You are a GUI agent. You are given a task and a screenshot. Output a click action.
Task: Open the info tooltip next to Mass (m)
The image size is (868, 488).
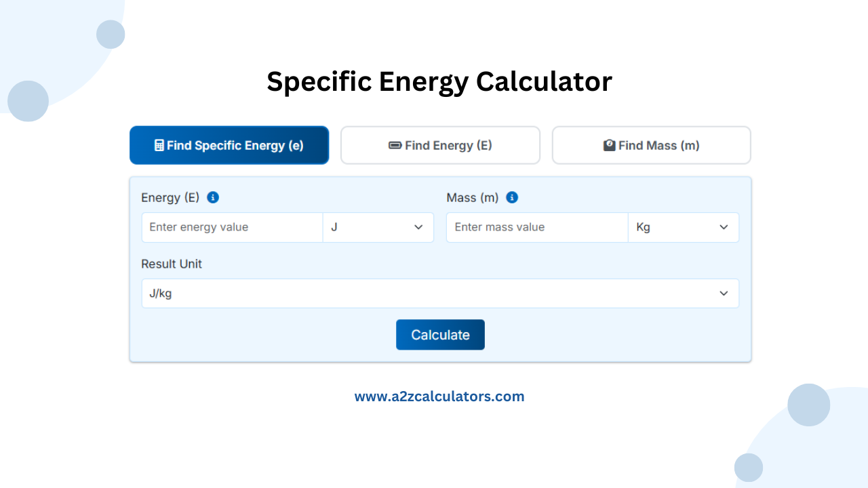[512, 197]
